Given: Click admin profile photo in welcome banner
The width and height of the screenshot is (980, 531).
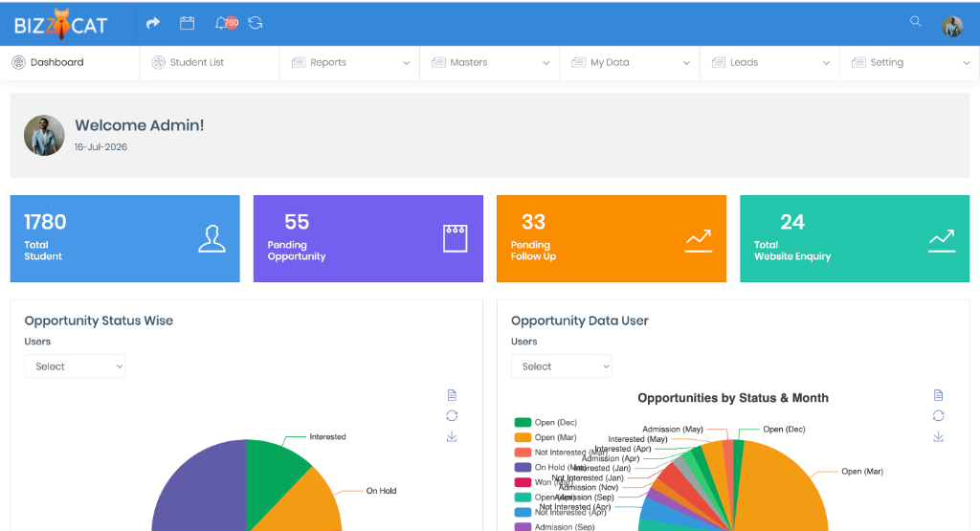Looking at the screenshot, I should pos(44,136).
